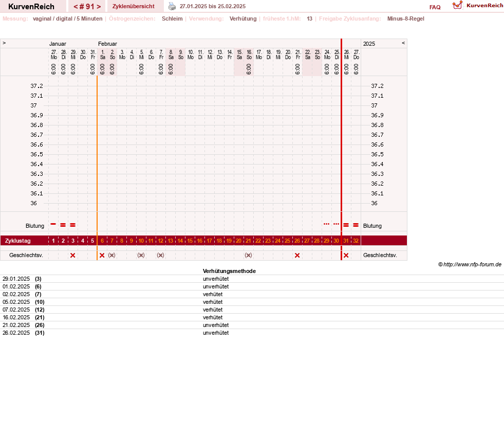The image size is (504, 435).
Task: Click the bracketed (x) on cycle day 21
Action: coord(248,255)
